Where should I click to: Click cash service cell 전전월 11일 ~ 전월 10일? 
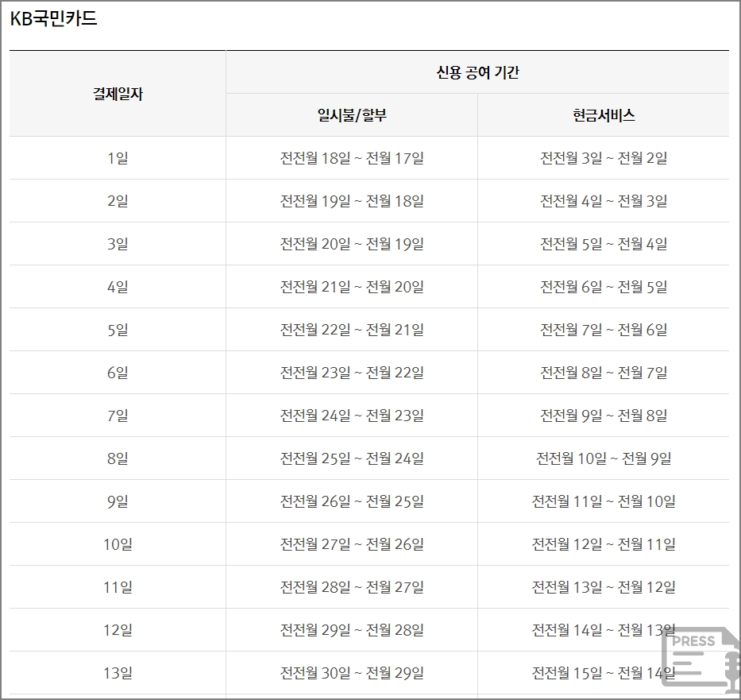pos(604,501)
